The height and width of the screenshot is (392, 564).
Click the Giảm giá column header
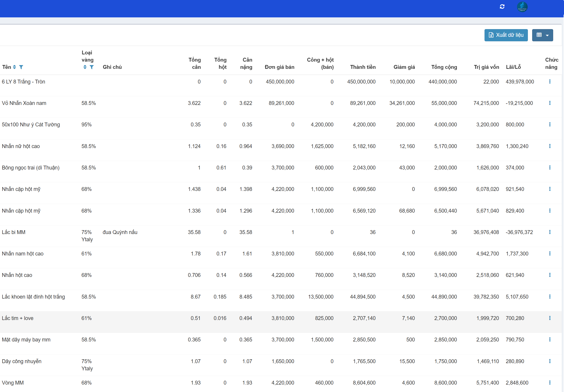tap(404, 67)
